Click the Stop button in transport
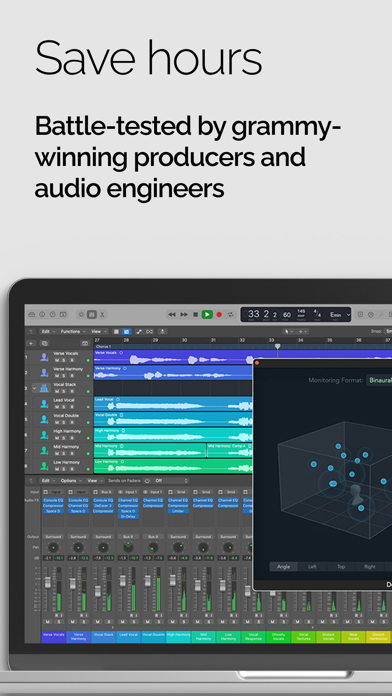 [x=195, y=314]
